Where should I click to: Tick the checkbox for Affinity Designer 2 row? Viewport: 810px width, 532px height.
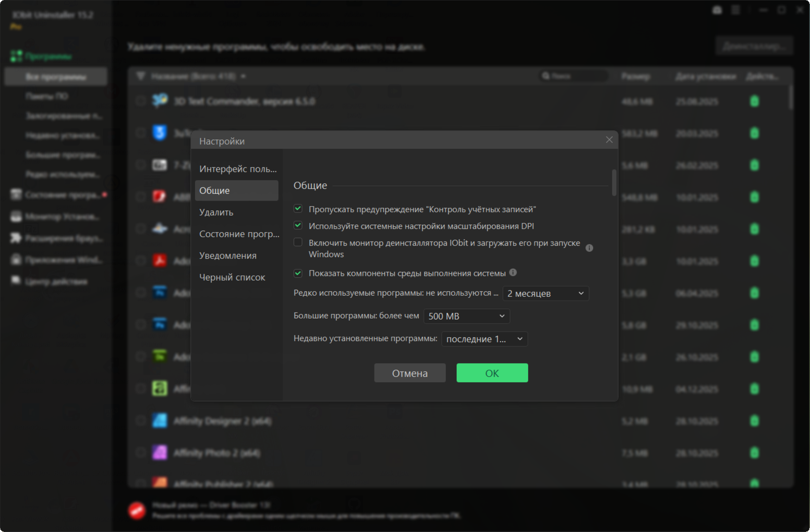(140, 421)
